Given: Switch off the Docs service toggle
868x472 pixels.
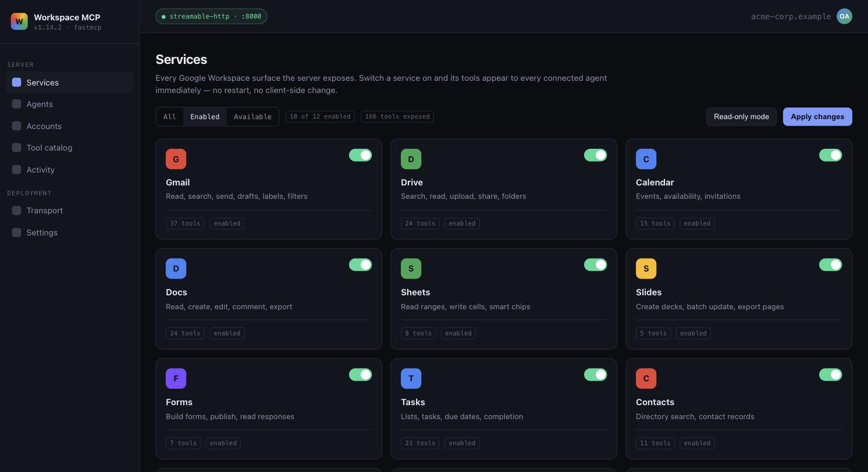Looking at the screenshot, I should point(360,265).
